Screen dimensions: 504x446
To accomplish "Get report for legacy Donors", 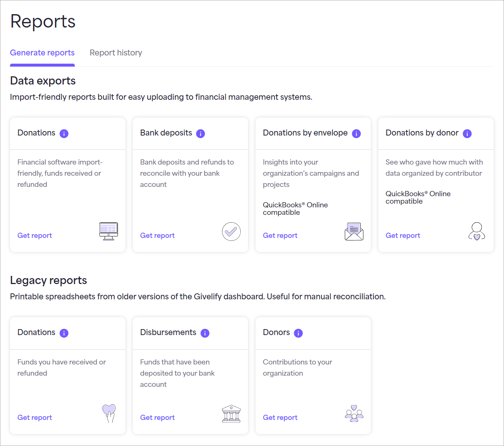I will click(280, 417).
